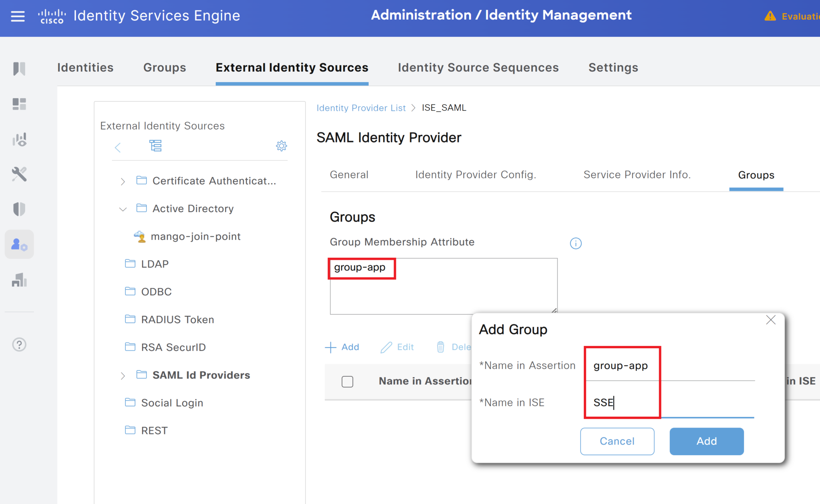Open Work Centers icon in sidebar

pyautogui.click(x=19, y=280)
